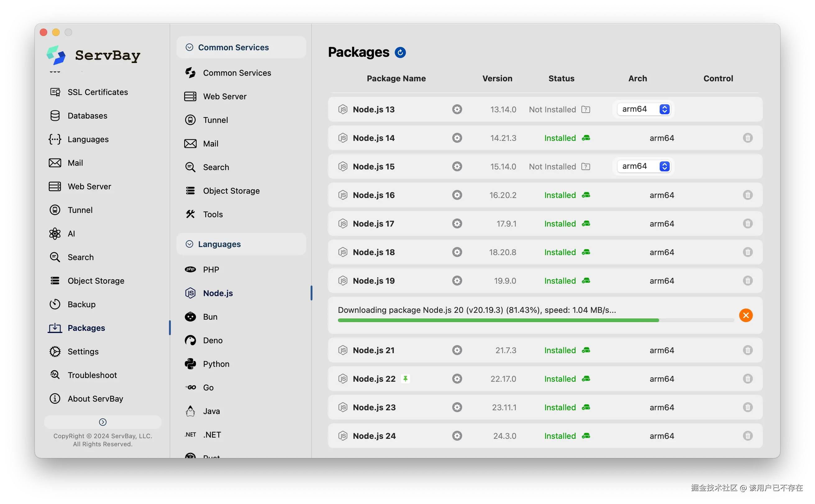Open settings gear for Node.js 18
815x504 pixels.
pos(457,252)
